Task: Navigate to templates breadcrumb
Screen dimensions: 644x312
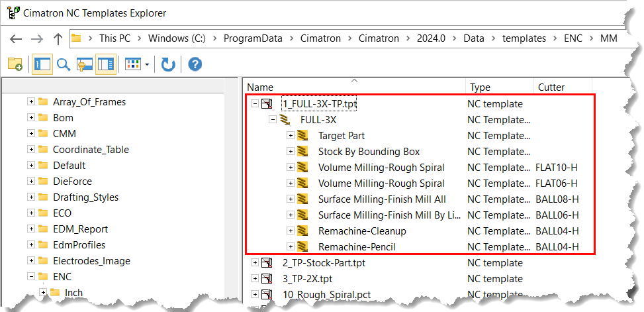Action: [524, 38]
